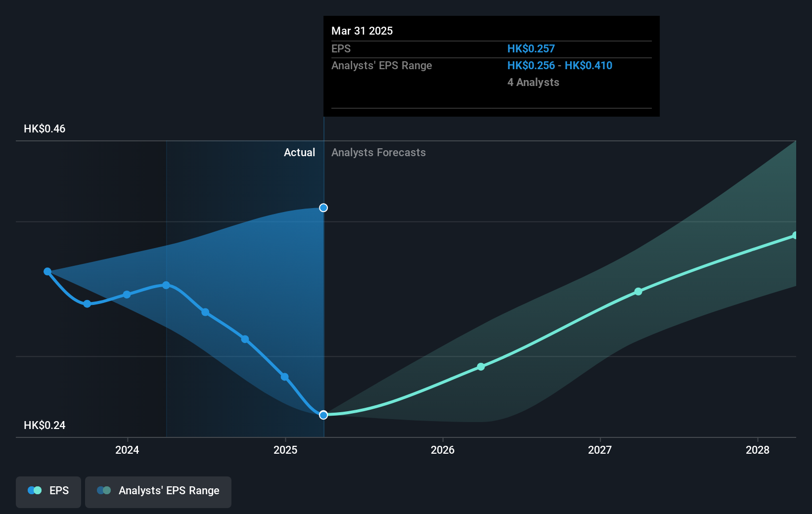The image size is (812, 514).
Task: Switch to the Analysts Forecasts section
Action: pos(378,152)
